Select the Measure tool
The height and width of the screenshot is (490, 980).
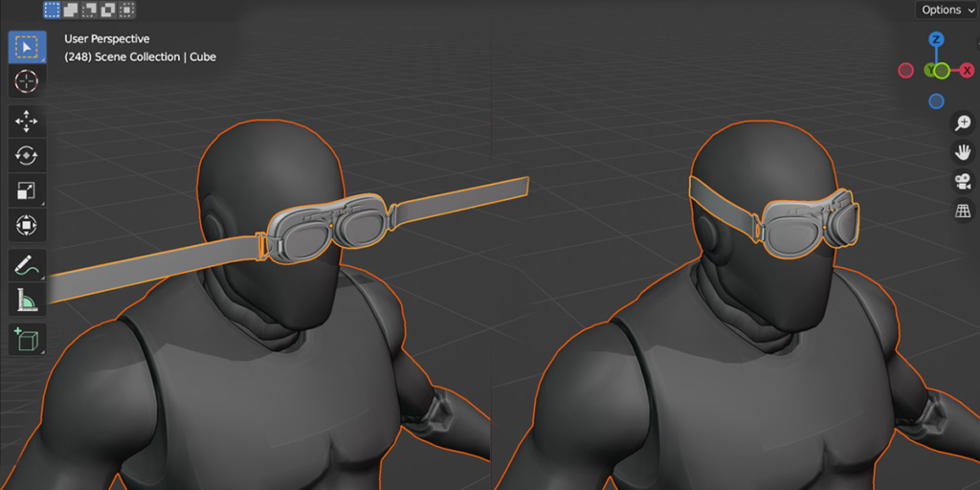coord(27,301)
